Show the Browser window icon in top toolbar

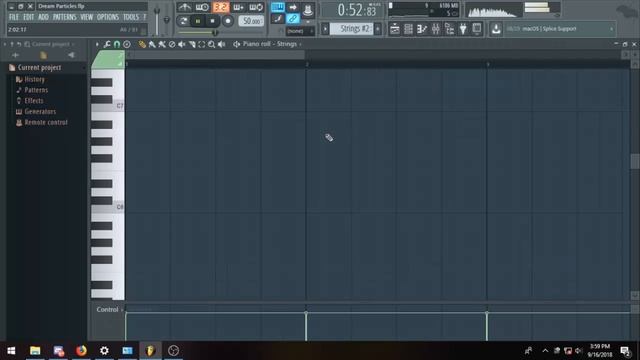pos(449,29)
